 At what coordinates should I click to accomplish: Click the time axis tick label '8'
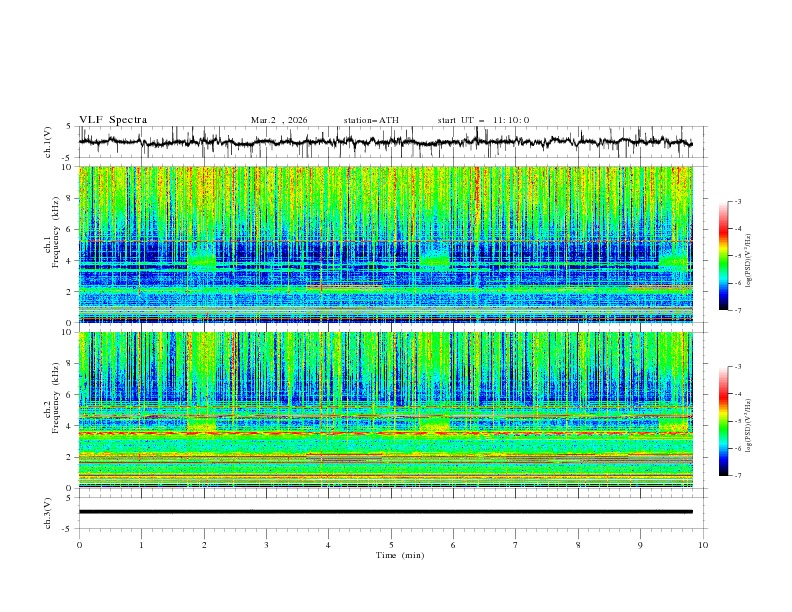point(578,545)
